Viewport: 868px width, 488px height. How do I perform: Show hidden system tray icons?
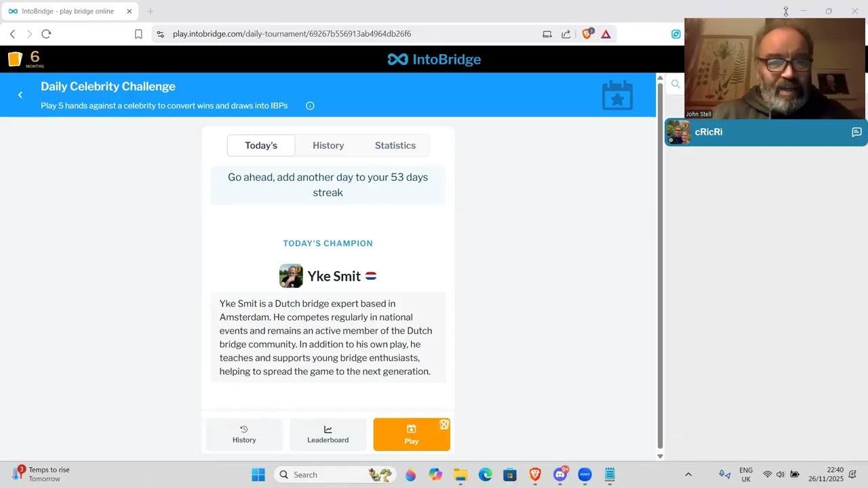pos(688,474)
